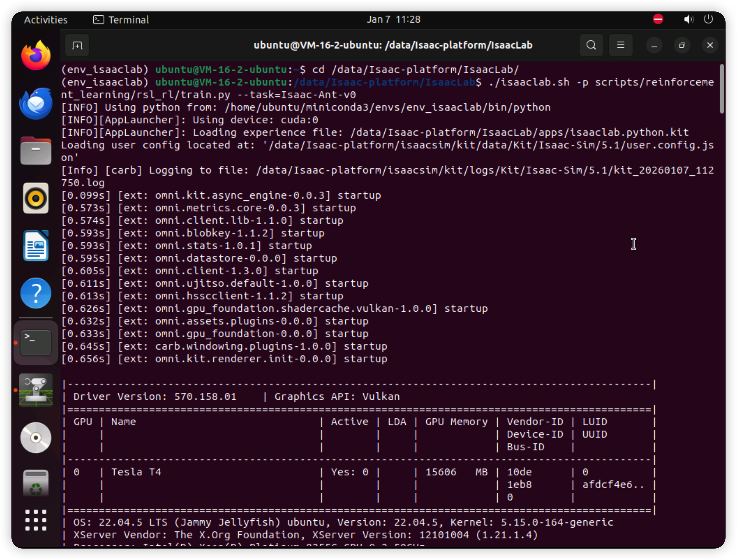The width and height of the screenshot is (737, 560).
Task: Open the Terminal app menu in top bar
Action: point(121,20)
